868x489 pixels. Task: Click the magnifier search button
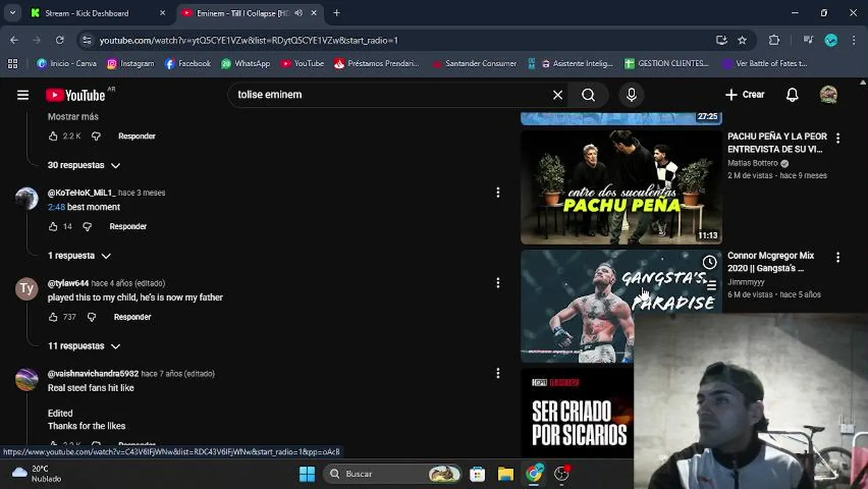pyautogui.click(x=589, y=95)
